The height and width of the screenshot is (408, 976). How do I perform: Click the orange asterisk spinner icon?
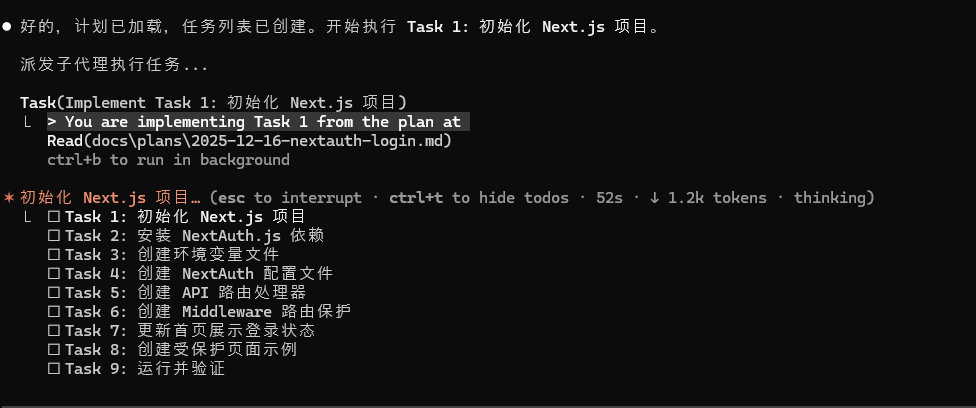point(8,198)
